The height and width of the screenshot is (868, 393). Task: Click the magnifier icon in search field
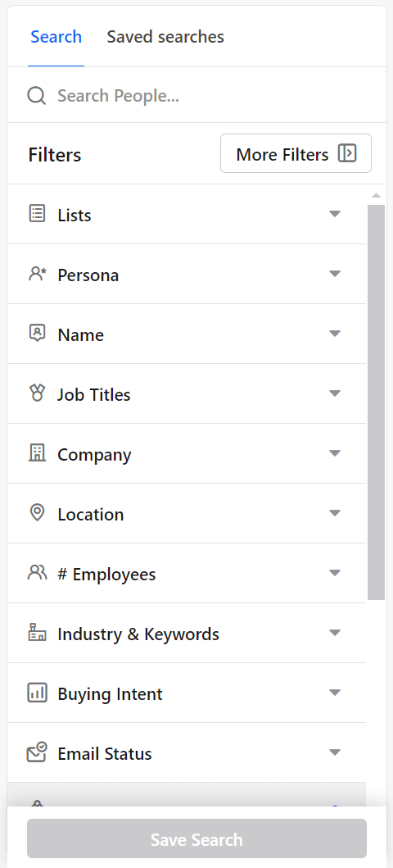point(37,95)
